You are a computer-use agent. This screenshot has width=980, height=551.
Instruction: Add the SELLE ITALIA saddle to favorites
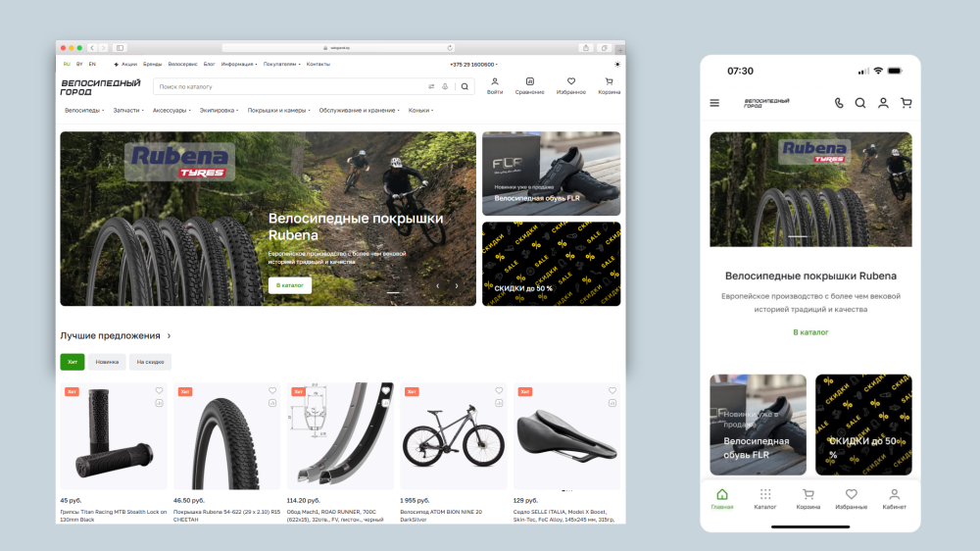click(612, 391)
